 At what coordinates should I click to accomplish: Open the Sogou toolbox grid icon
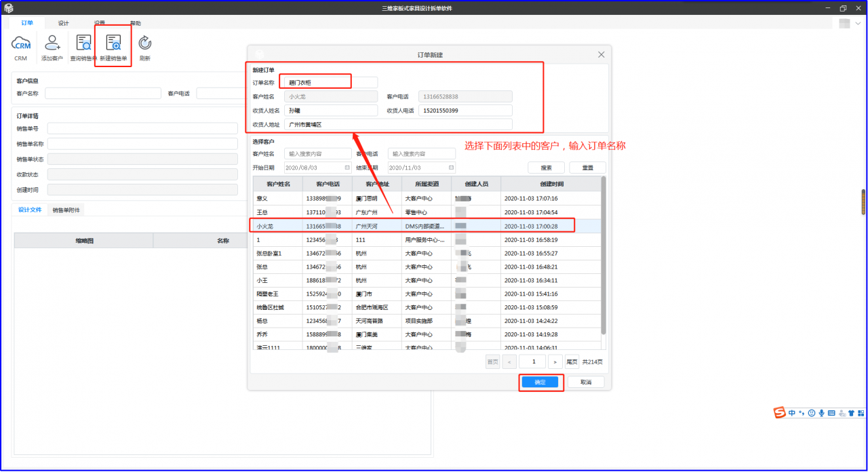(x=861, y=412)
